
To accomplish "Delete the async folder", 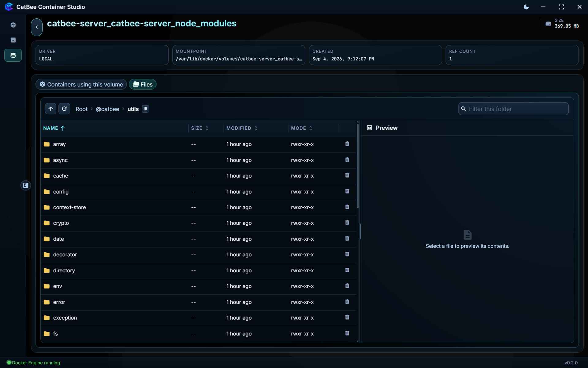I will tap(347, 160).
